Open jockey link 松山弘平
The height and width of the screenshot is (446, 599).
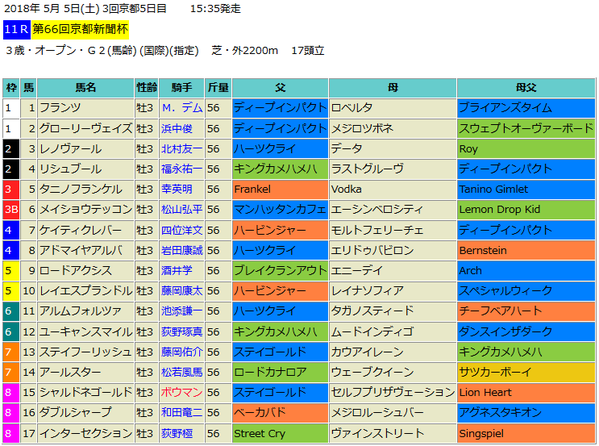point(182,209)
